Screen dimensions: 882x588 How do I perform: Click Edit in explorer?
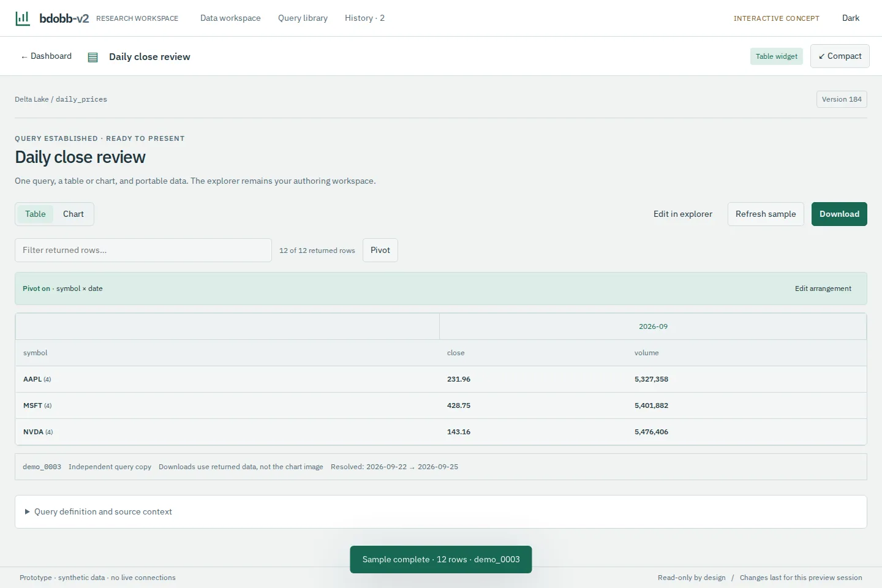point(683,214)
